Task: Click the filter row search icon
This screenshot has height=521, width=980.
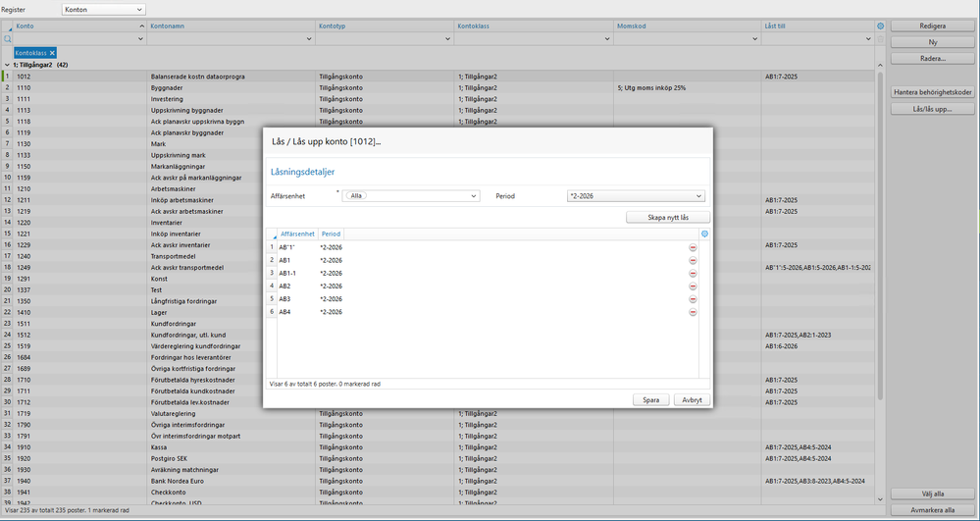Action: tap(8, 39)
